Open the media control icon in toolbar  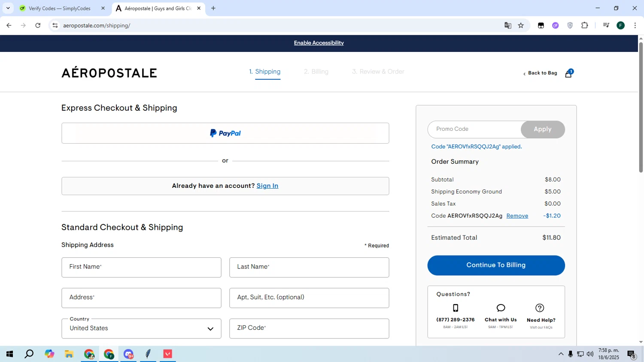tap(606, 25)
